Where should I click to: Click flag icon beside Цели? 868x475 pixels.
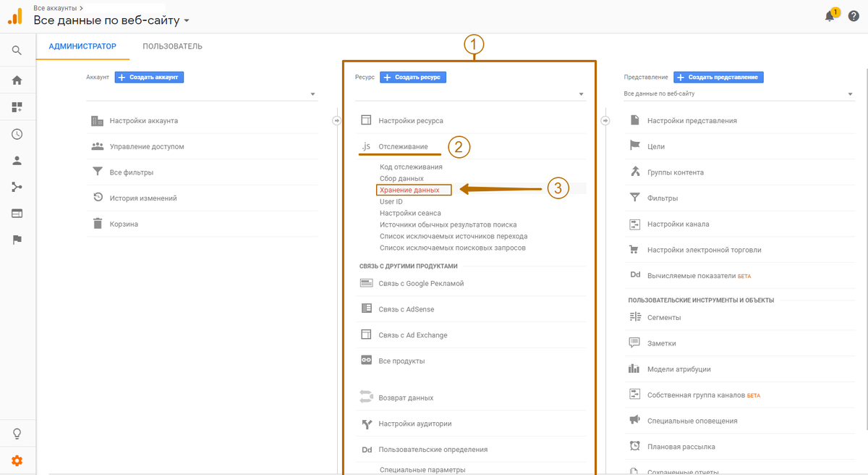click(635, 146)
